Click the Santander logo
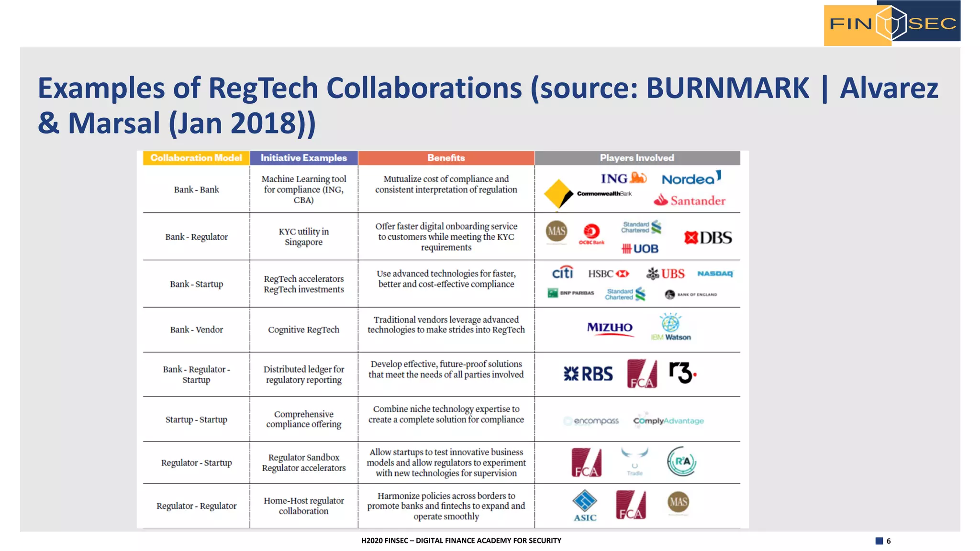980x551 pixels. point(690,200)
